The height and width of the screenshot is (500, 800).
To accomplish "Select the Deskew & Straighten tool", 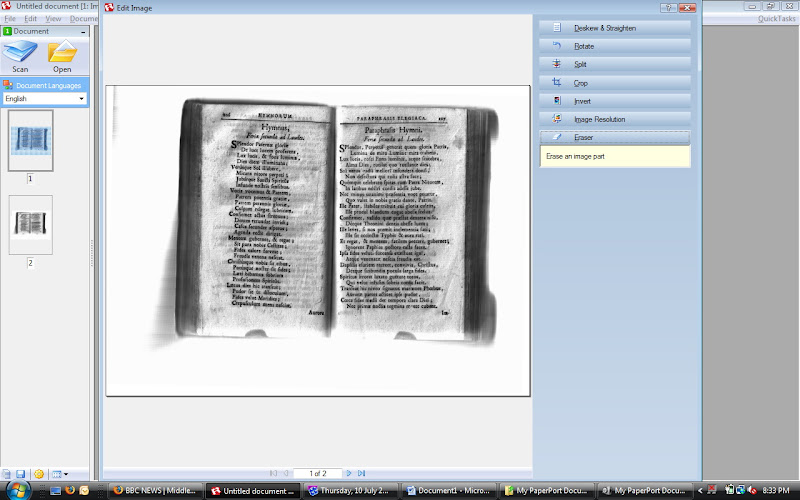I will [x=614, y=28].
